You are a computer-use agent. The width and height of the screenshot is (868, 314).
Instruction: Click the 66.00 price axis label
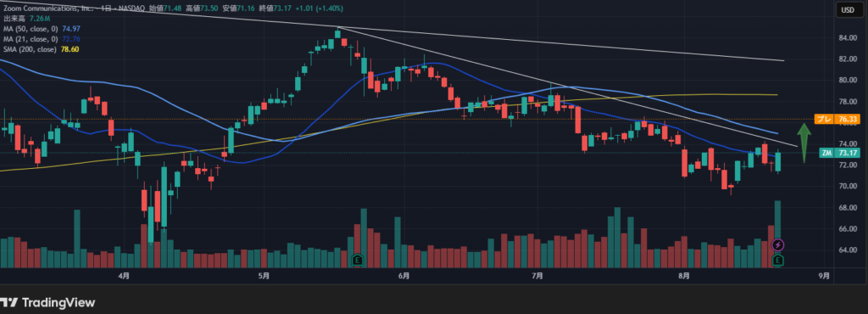(x=848, y=229)
